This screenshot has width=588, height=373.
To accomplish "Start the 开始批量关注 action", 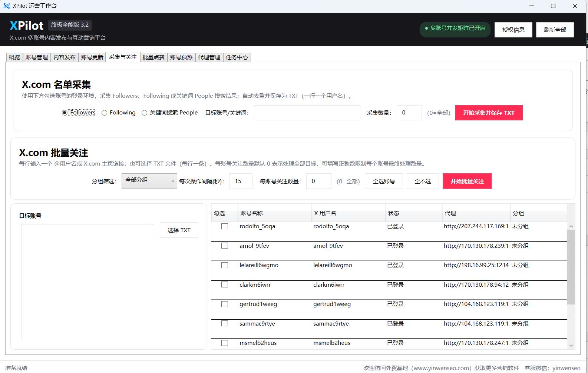I will point(467,181).
